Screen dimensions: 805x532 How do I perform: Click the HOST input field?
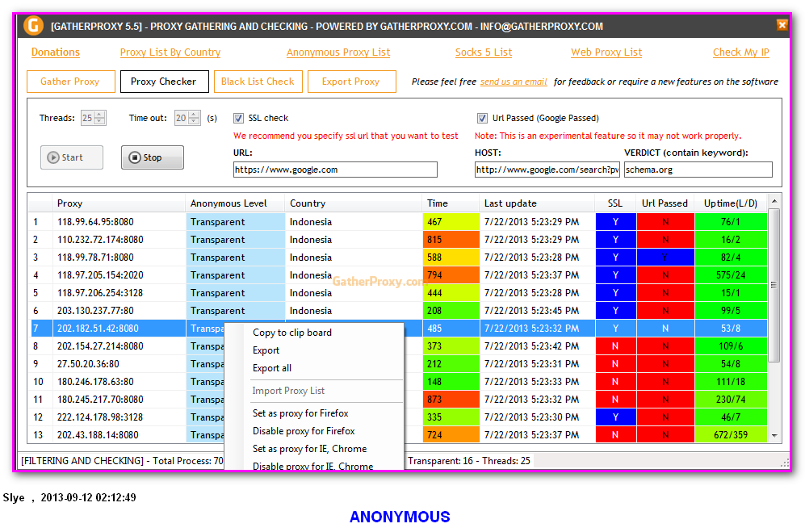tap(547, 170)
